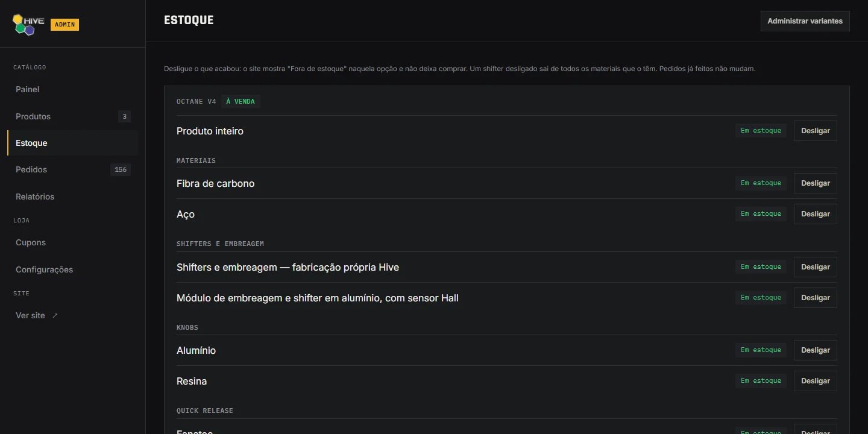Disable Fibra de carbono stock
This screenshot has height=434, width=868.
coord(815,183)
